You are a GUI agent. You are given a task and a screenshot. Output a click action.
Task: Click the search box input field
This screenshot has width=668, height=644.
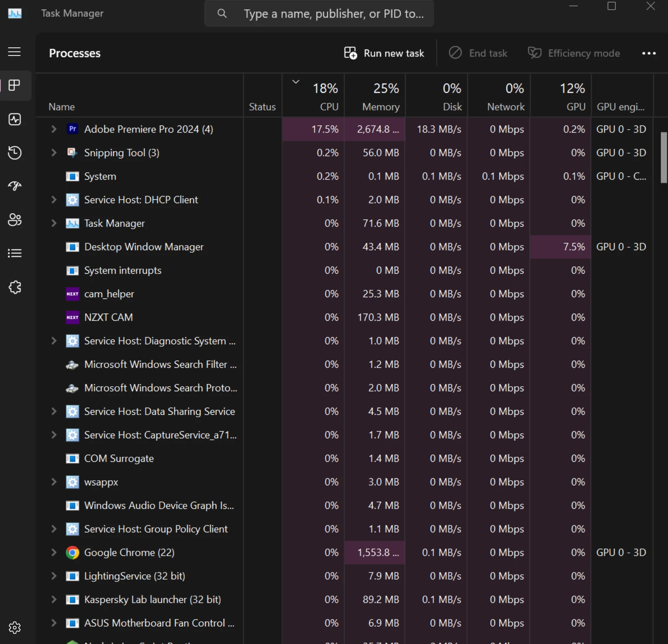point(319,13)
